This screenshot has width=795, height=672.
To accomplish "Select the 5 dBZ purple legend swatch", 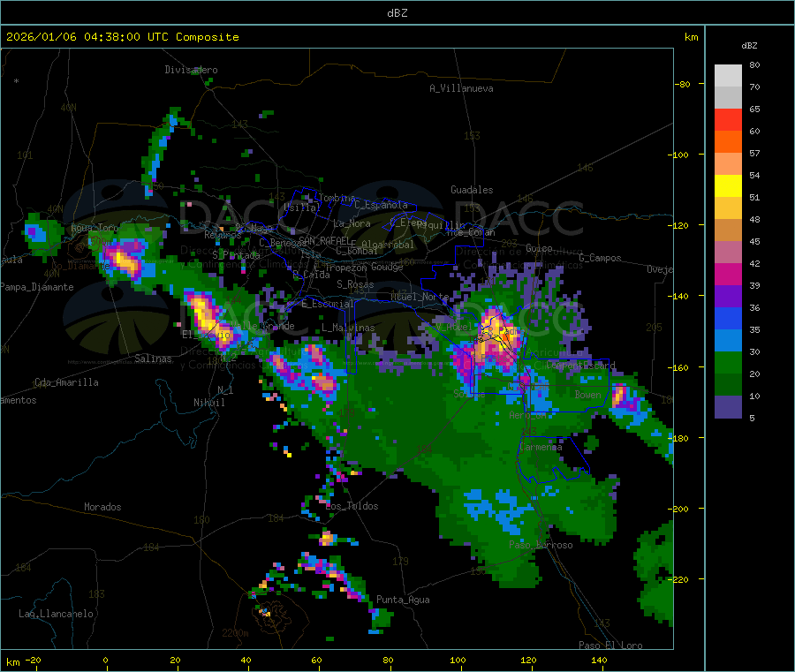I will point(728,407).
